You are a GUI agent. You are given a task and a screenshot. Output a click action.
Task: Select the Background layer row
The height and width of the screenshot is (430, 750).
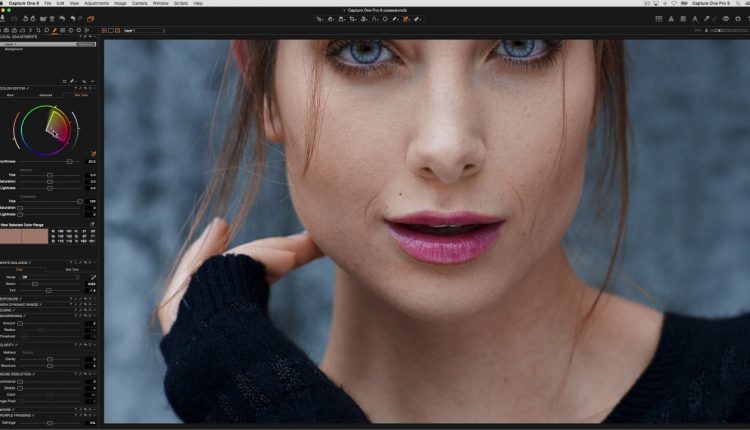(48, 49)
